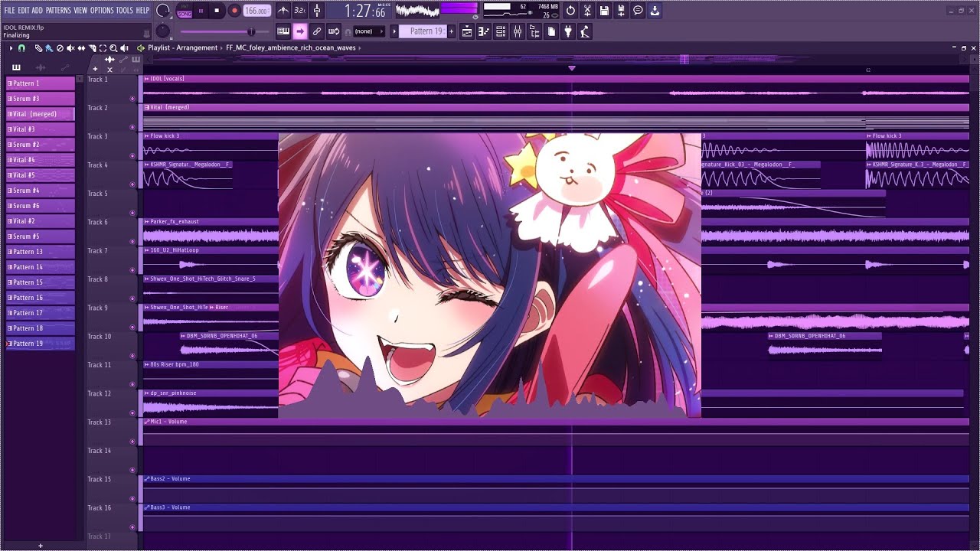Viewport: 980px width, 551px height.
Task: Open the HELP menu
Action: [142, 11]
